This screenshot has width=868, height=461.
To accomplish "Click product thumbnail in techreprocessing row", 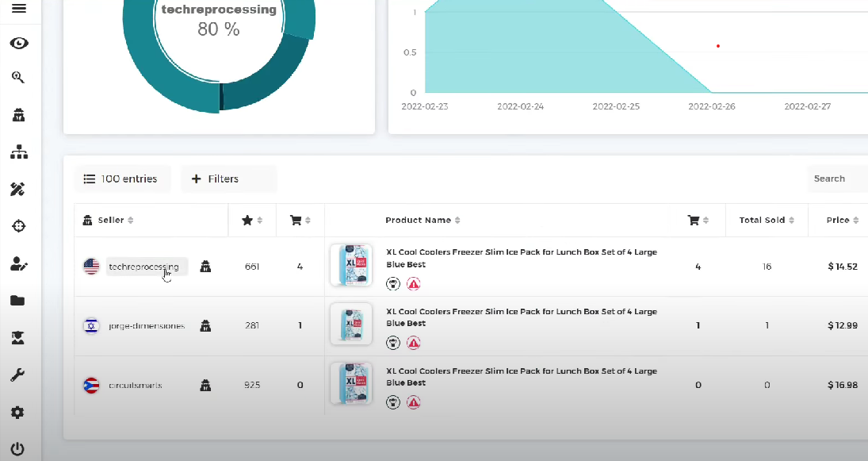I will (x=351, y=265).
